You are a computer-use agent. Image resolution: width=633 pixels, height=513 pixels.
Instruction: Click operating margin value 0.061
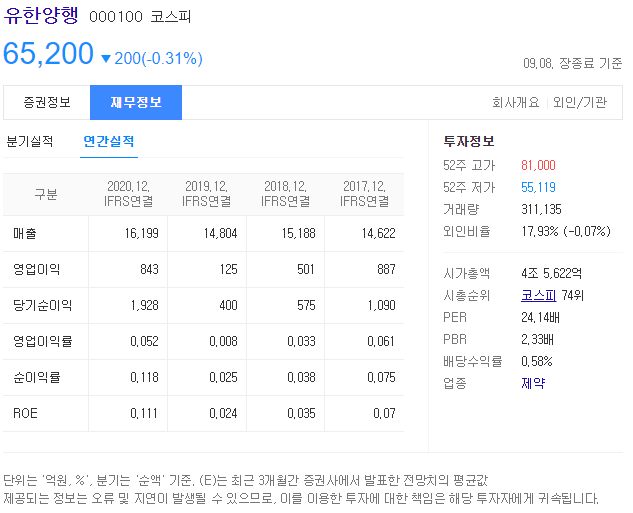coord(381,341)
